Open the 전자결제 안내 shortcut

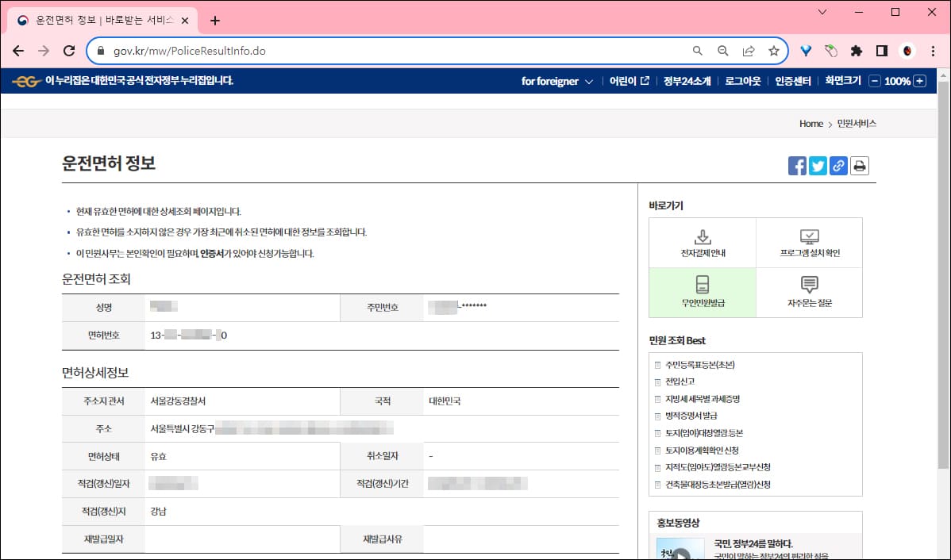[x=703, y=243]
